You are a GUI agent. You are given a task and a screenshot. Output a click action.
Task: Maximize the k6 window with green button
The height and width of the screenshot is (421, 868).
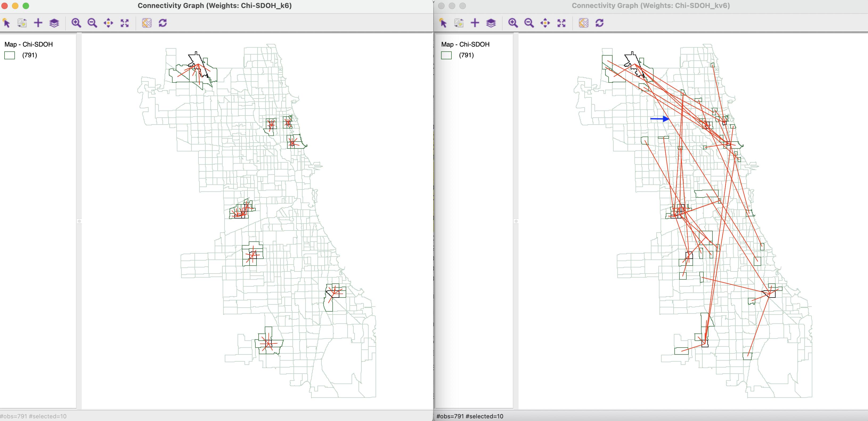point(26,6)
